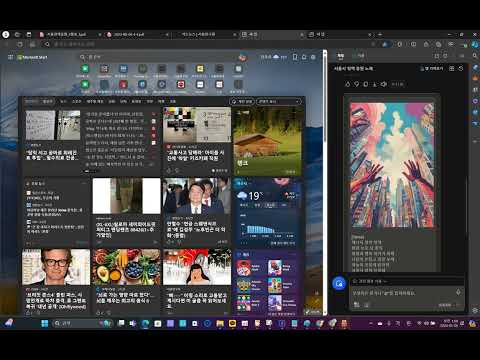Switch to the second PDF browser tab
This screenshot has height=360, width=480.
pyautogui.click(x=137, y=34)
